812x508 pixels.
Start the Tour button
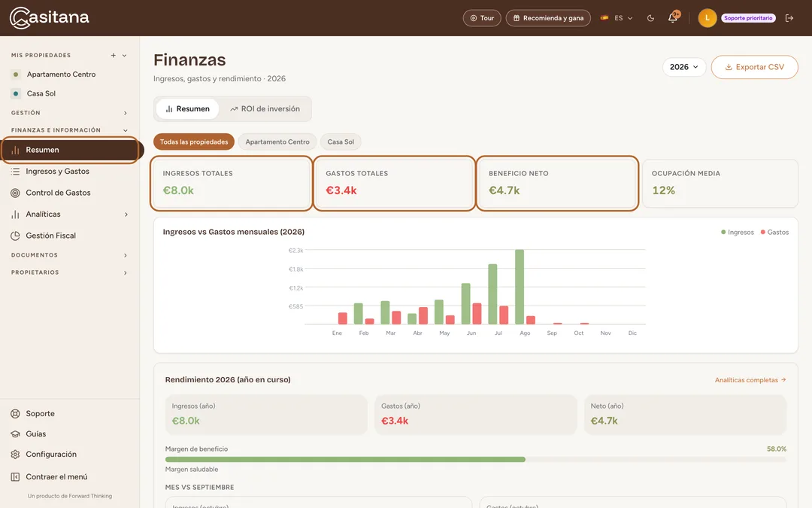[482, 18]
